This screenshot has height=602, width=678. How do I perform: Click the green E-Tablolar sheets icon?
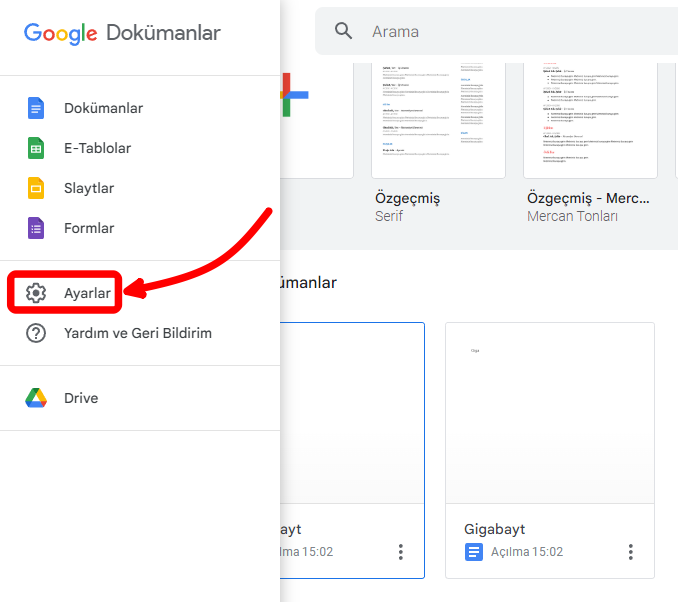pos(36,148)
